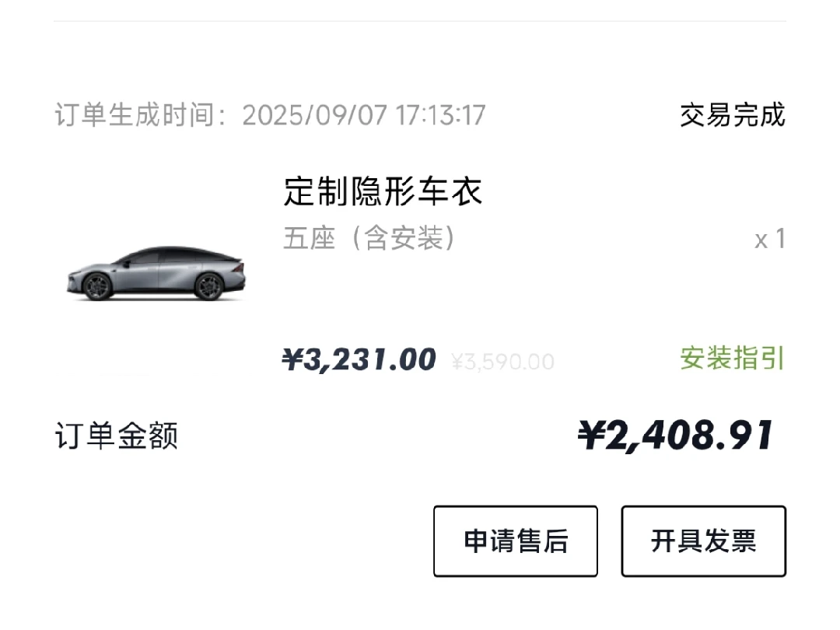The height and width of the screenshot is (630, 840).
Task: Click the yen symbol before 2,408.91
Action: click(590, 436)
